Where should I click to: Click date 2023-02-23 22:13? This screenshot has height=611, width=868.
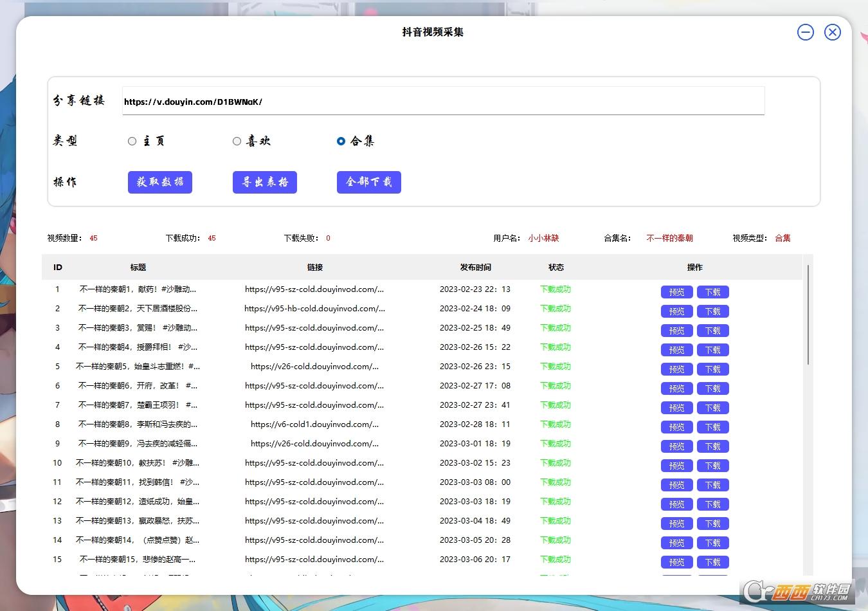[x=475, y=289]
